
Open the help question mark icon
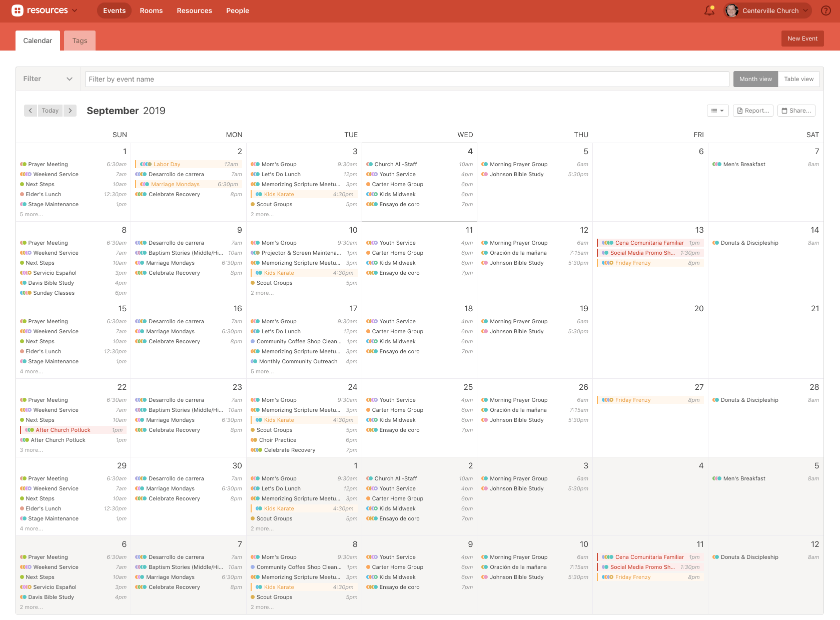(826, 11)
